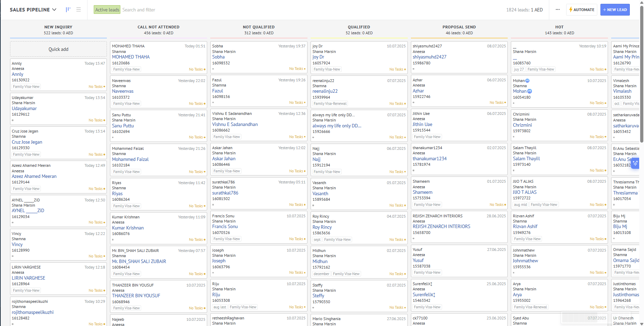Image resolution: width=644 pixels, height=326 pixels.
Task: Click No Tasks on Annly card
Action: click(96, 87)
